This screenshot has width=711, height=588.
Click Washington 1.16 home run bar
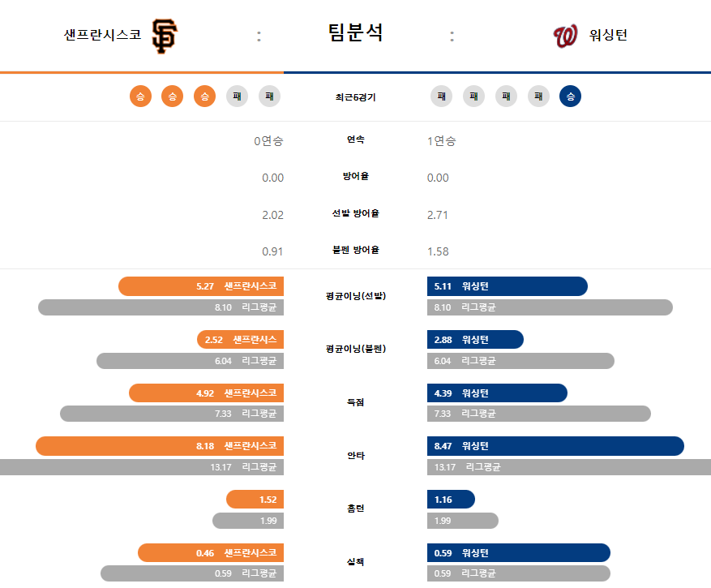coord(451,500)
